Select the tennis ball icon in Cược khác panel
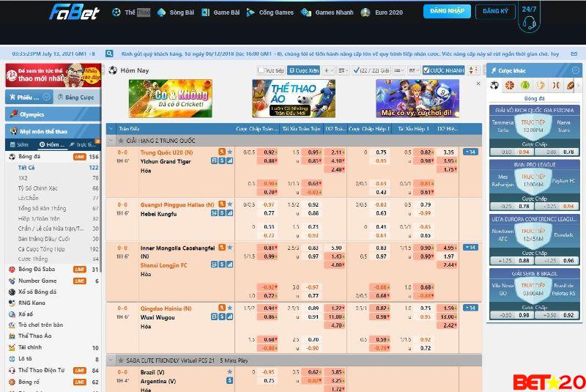586x392 pixels. point(525,86)
